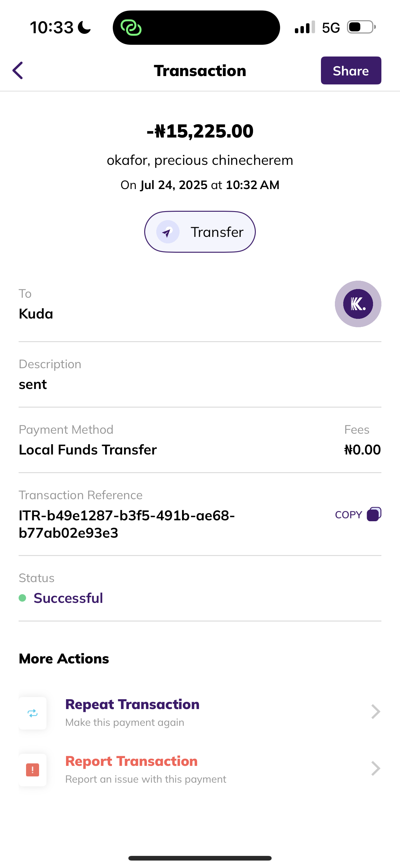
Task: Tap the green link icon in Dynamic Island
Action: [131, 28]
